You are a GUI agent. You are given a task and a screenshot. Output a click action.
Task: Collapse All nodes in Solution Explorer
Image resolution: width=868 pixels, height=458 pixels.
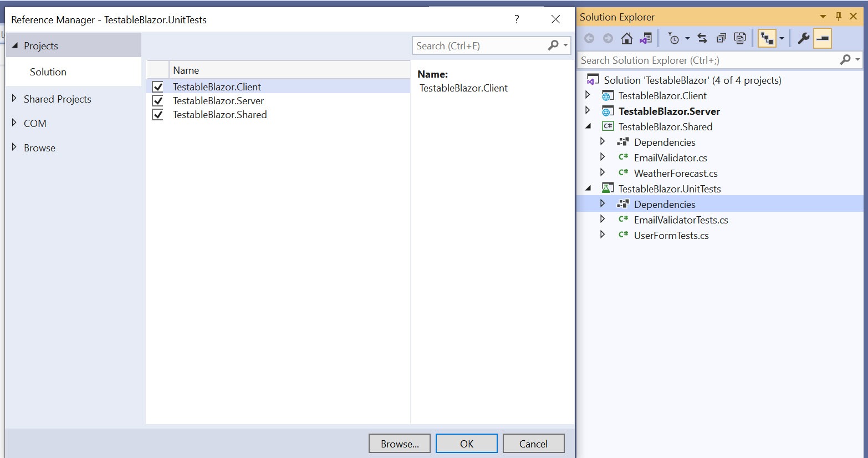(x=721, y=38)
